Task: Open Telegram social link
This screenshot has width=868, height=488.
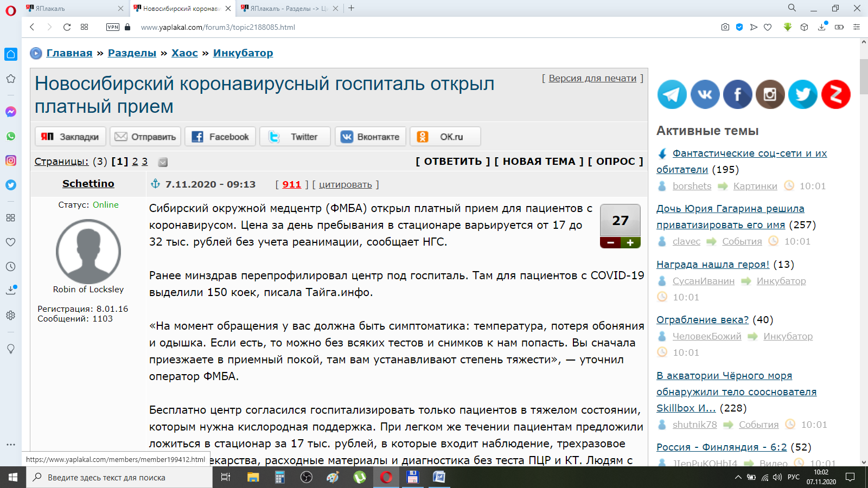Action: (672, 94)
